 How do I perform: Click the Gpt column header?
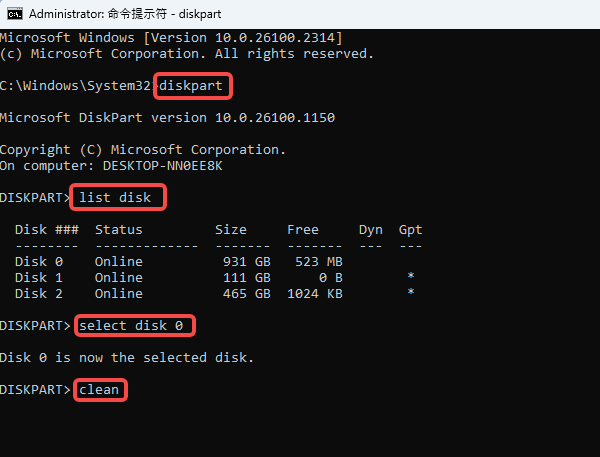coord(410,230)
